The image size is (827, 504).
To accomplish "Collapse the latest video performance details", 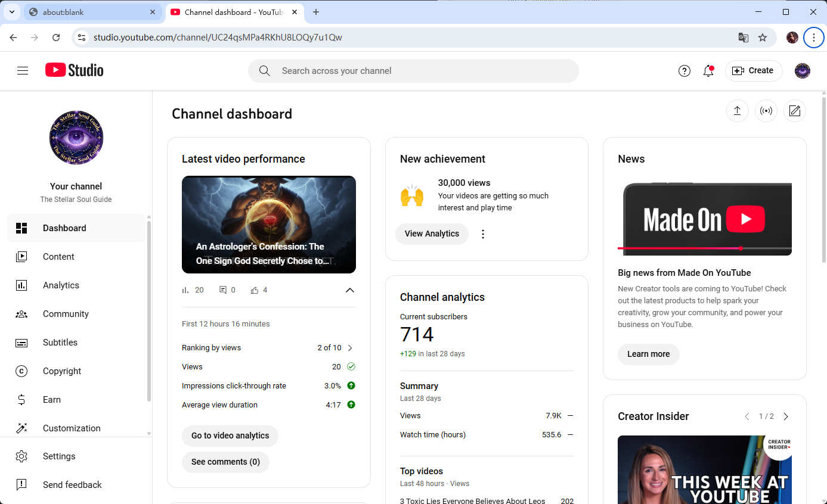I will coord(350,290).
